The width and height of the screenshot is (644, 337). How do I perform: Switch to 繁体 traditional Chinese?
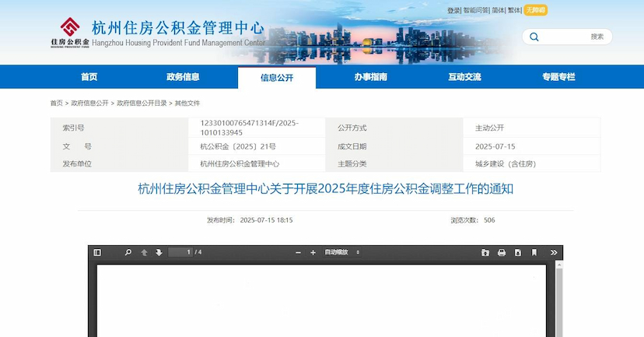(514, 10)
